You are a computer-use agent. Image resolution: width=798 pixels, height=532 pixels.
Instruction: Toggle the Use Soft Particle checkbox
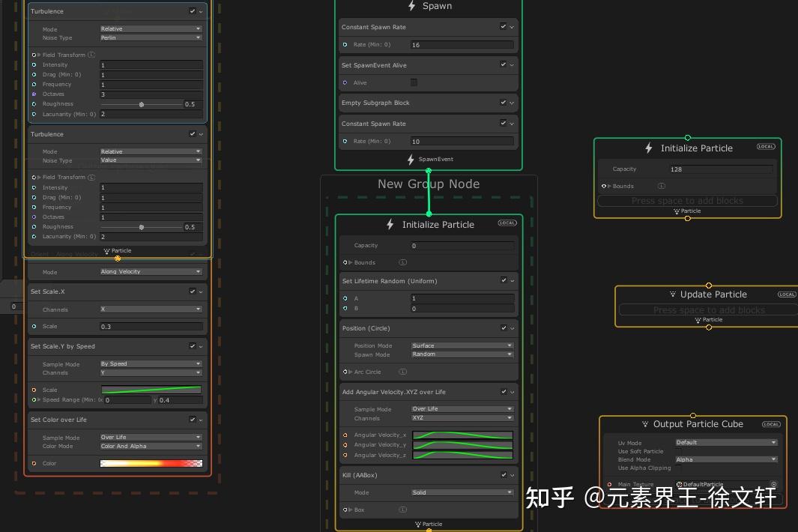[680, 451]
